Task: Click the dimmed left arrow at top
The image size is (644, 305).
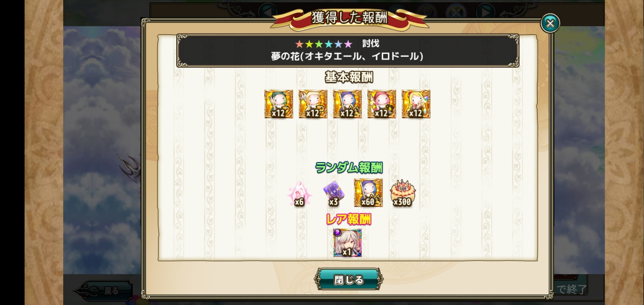Action: pos(267,10)
